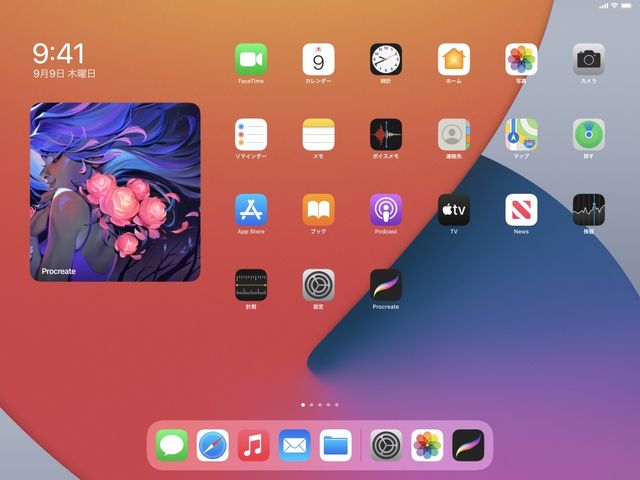The height and width of the screenshot is (480, 640).
Task: Open Settings app on home screen grid
Action: point(318,285)
